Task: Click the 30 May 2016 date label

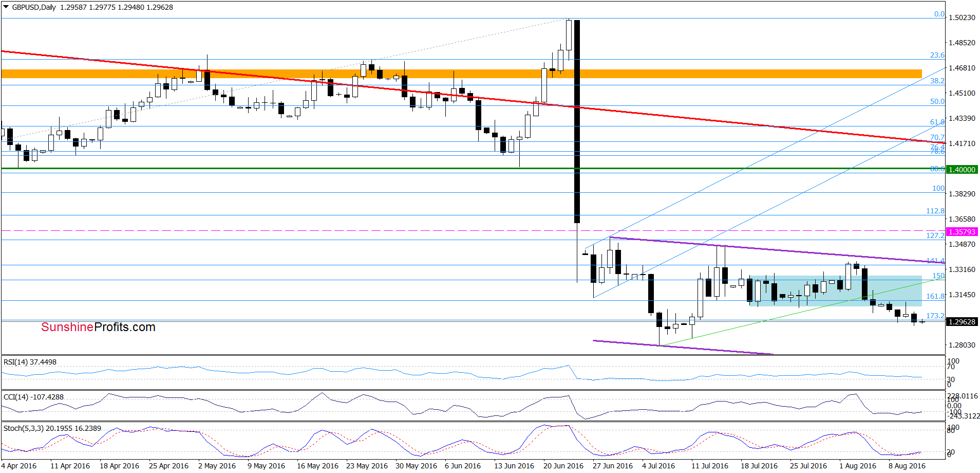Action: click(x=416, y=466)
